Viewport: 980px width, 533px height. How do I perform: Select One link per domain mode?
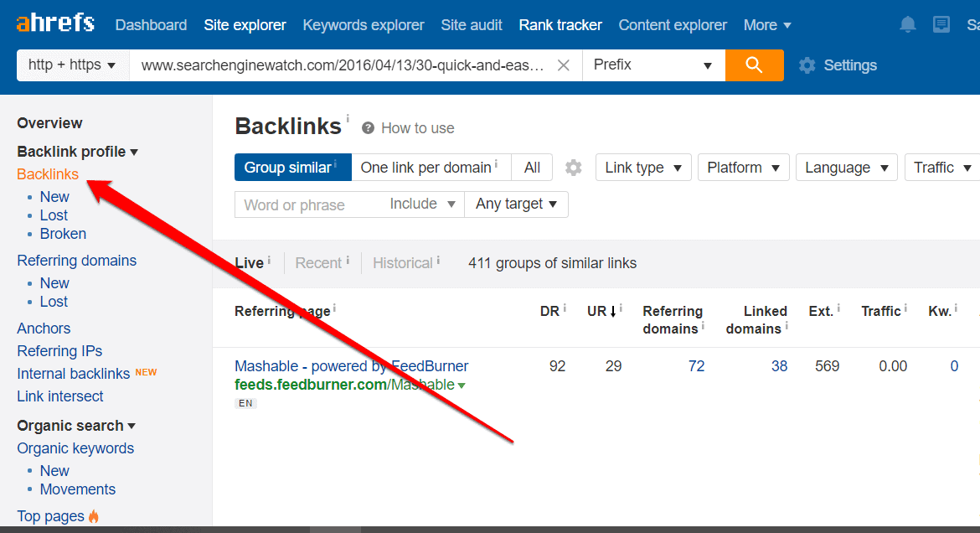[431, 168]
